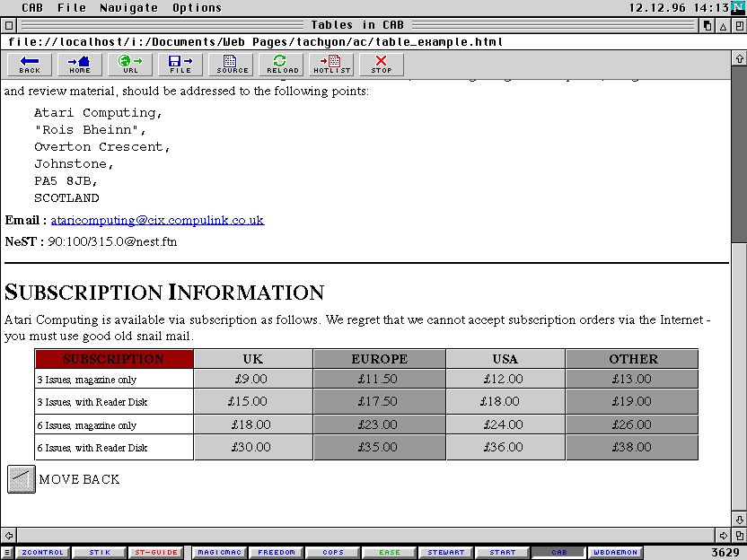Switch to ST-GUIDE in taskbar
The width and height of the screenshot is (747, 560).
coord(154,553)
